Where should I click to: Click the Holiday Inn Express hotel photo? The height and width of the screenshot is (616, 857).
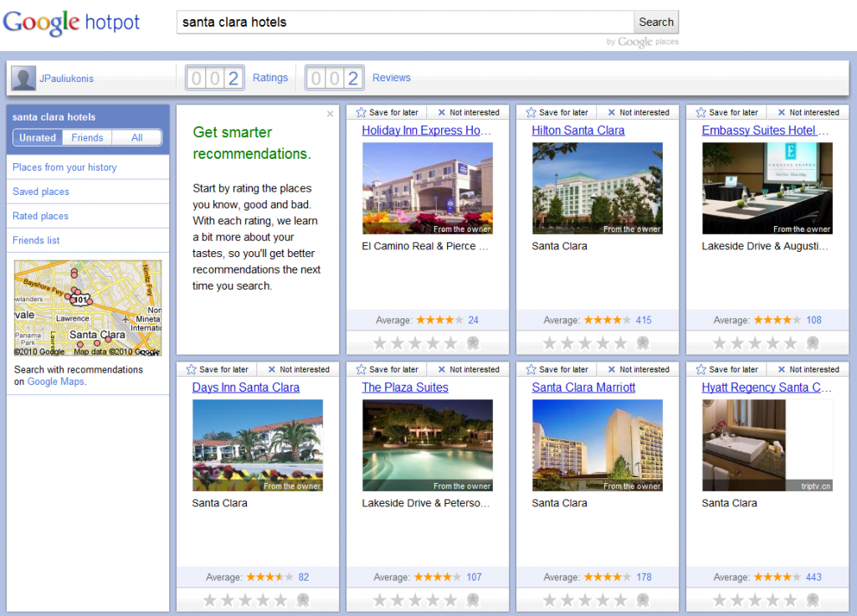428,188
